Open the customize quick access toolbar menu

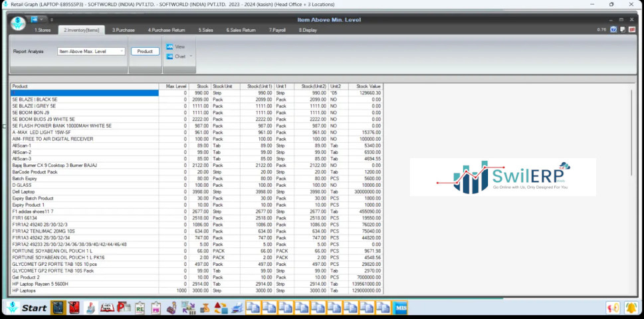click(x=52, y=20)
